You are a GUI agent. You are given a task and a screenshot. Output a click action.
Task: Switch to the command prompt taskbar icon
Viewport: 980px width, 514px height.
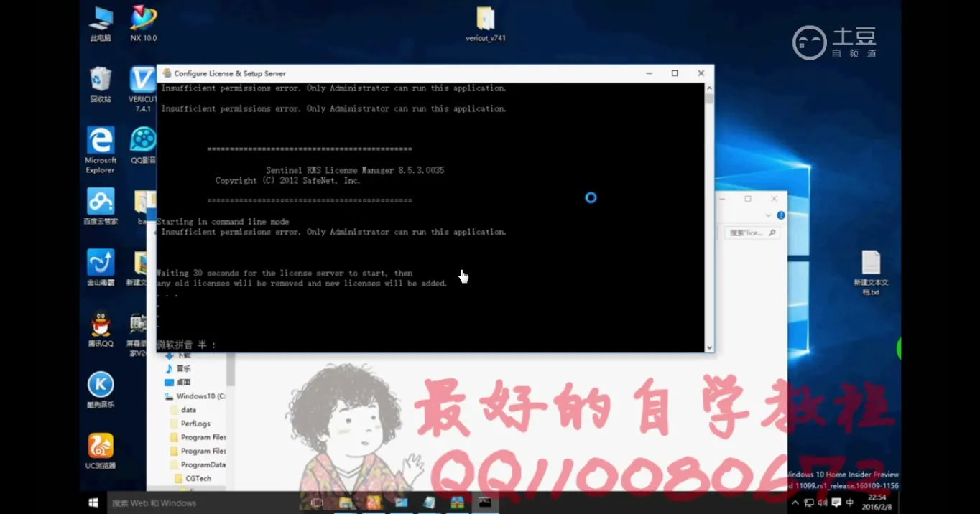pyautogui.click(x=484, y=503)
